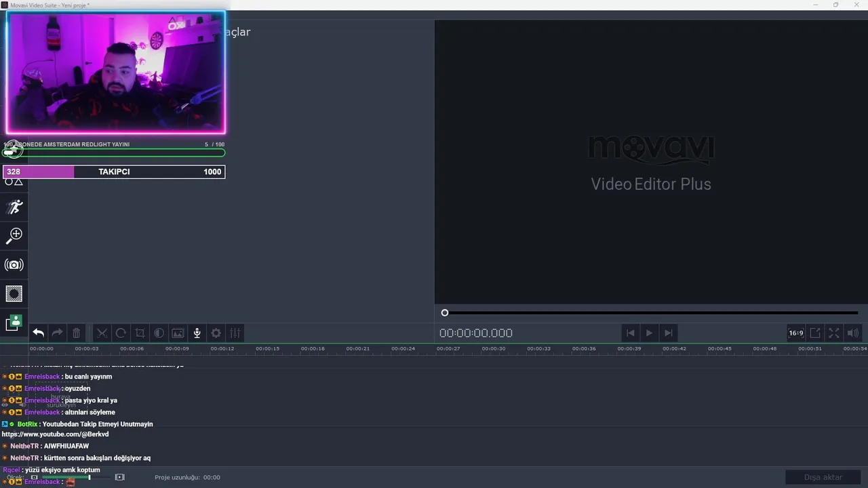Click the Dışa aktar export button
Screen dimensions: 868x488
(823, 477)
